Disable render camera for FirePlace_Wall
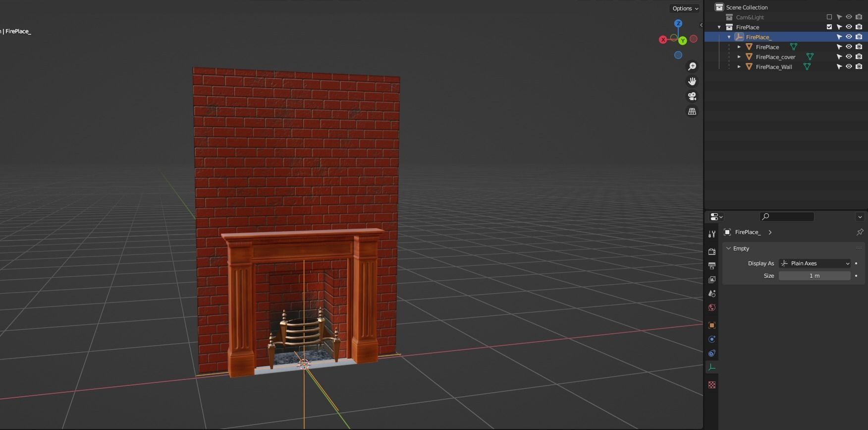The image size is (868, 430). pyautogui.click(x=859, y=66)
